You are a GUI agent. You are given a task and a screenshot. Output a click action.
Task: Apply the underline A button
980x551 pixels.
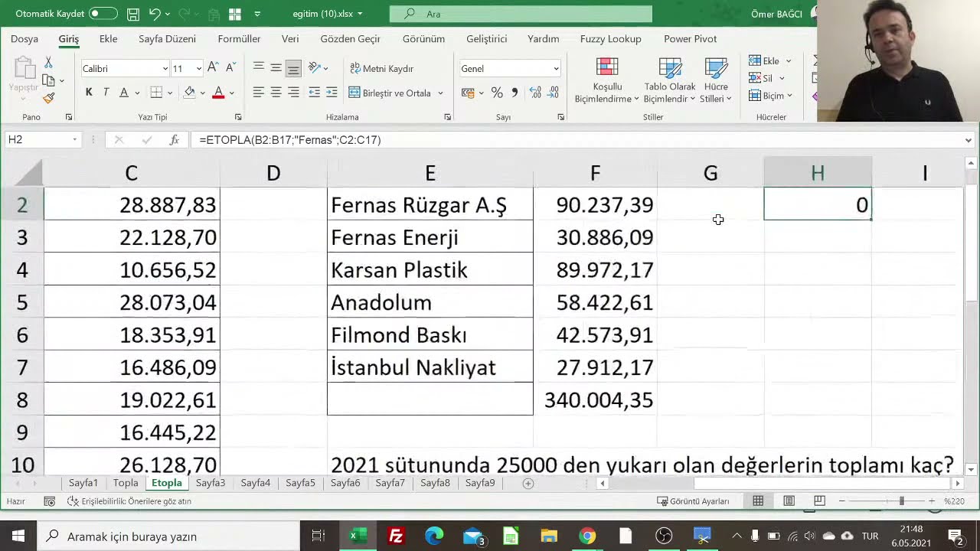click(x=122, y=93)
